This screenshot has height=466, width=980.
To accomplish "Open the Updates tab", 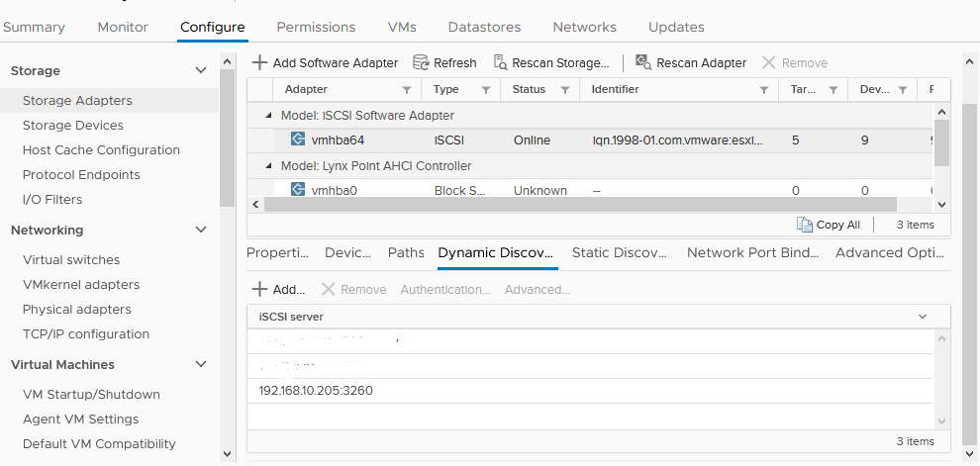I will tap(676, 27).
